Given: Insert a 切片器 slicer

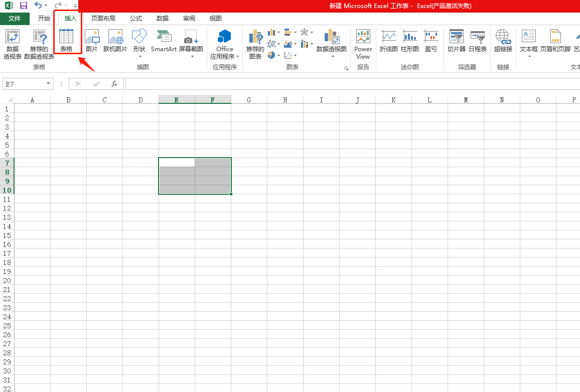Looking at the screenshot, I should click(456, 40).
